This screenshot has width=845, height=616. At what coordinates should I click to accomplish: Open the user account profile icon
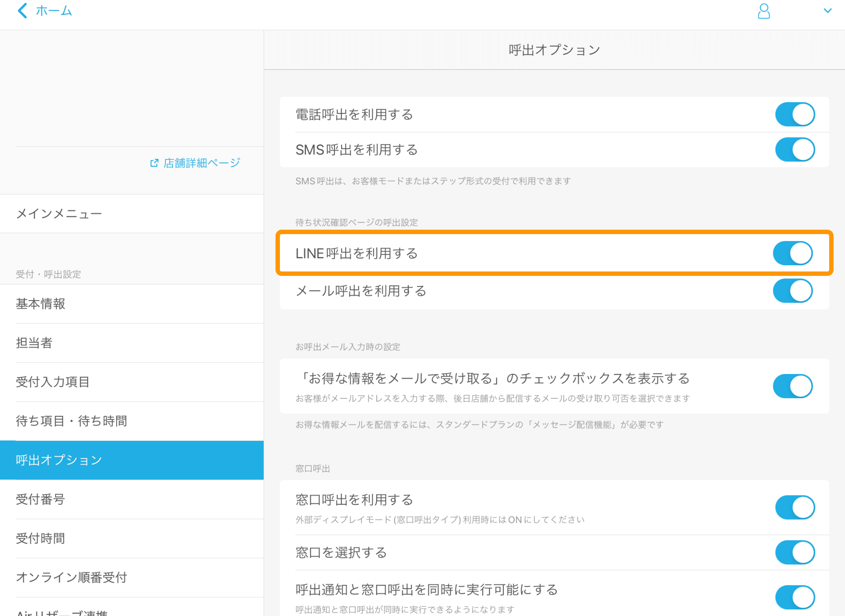(764, 11)
